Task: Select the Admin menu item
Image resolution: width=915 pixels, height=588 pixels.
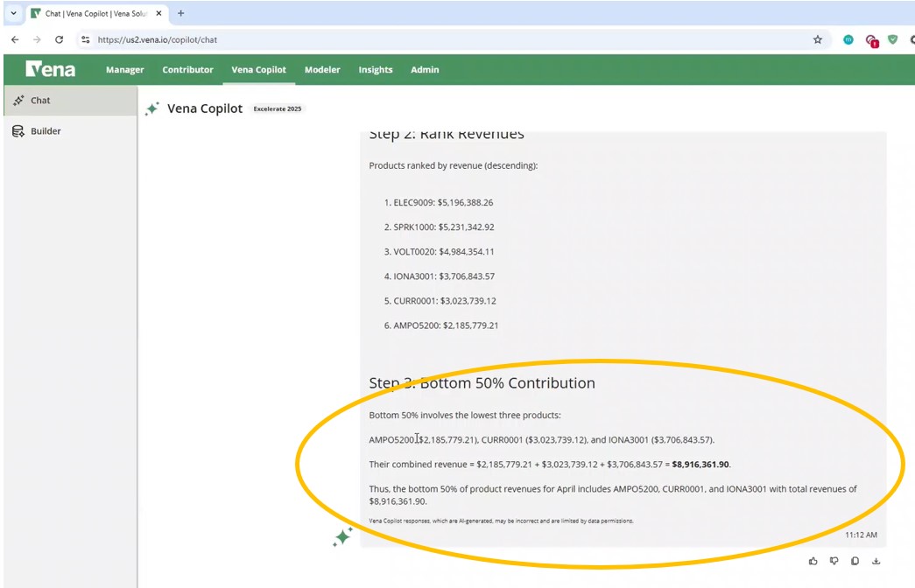Action: coord(425,70)
